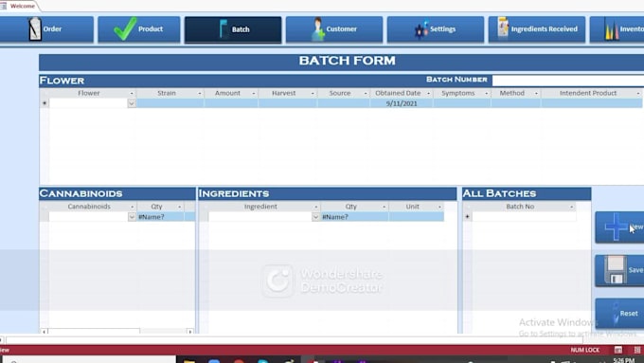Open the Order navigation button
Screen dimensions: 644x363
pyautogui.click(x=46, y=29)
